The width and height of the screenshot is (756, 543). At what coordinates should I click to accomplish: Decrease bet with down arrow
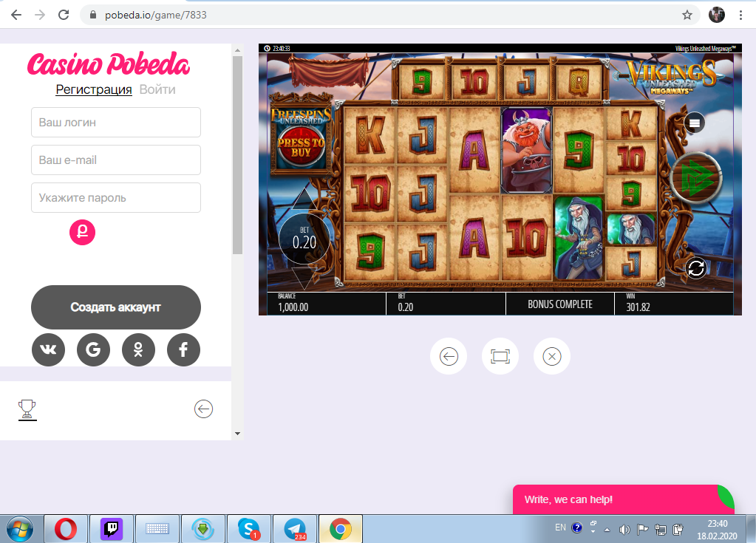(x=304, y=278)
